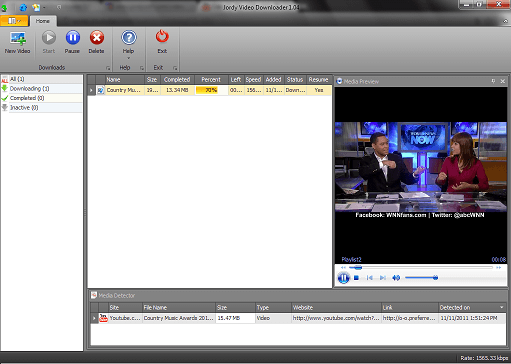Open the application menu button dropdown
The height and width of the screenshot is (364, 511).
tap(14, 21)
